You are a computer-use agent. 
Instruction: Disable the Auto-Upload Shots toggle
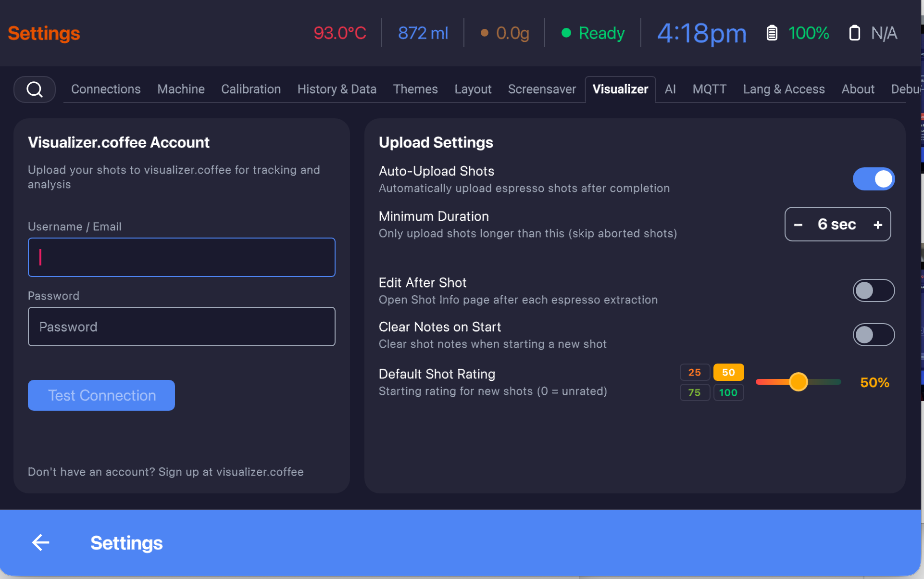(x=874, y=179)
